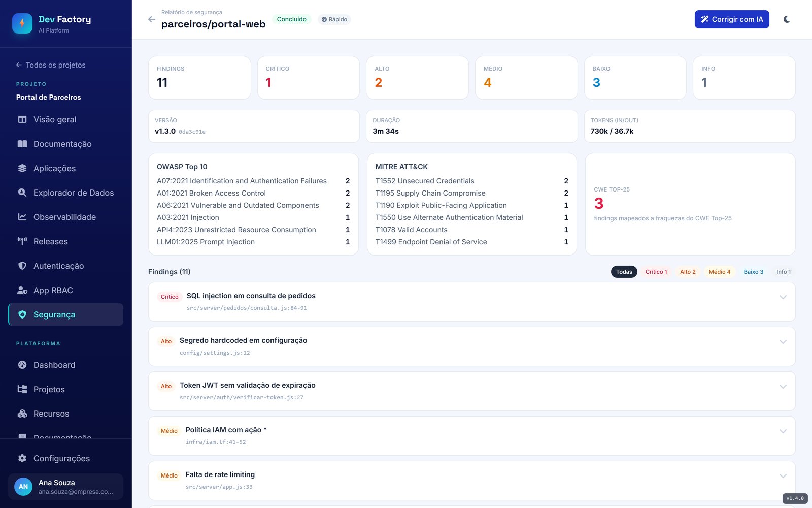
Task: Expand the Falta de rate limiting chevron
Action: [x=783, y=476]
